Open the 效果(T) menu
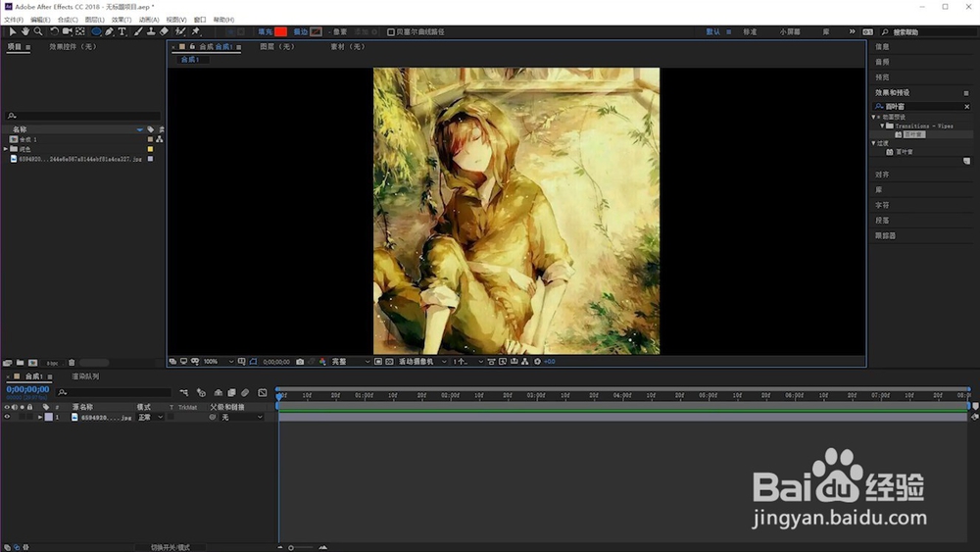 tap(122, 20)
